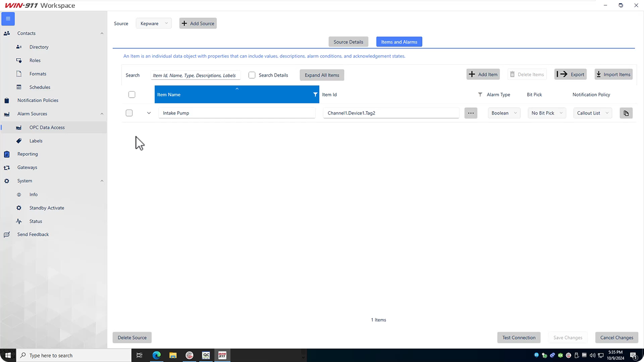Open Notification Policies
The width and height of the screenshot is (644, 362).
point(38,100)
